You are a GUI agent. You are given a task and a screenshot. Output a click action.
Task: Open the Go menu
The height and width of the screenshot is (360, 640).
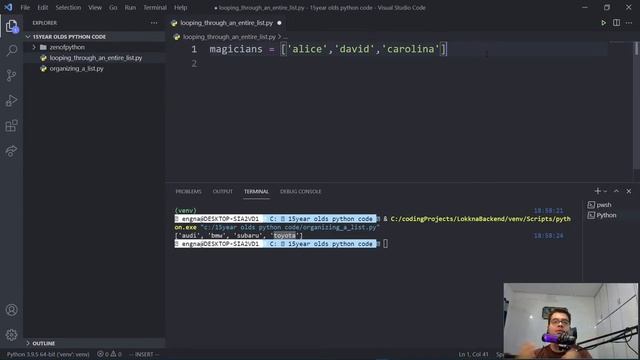tap(113, 7)
